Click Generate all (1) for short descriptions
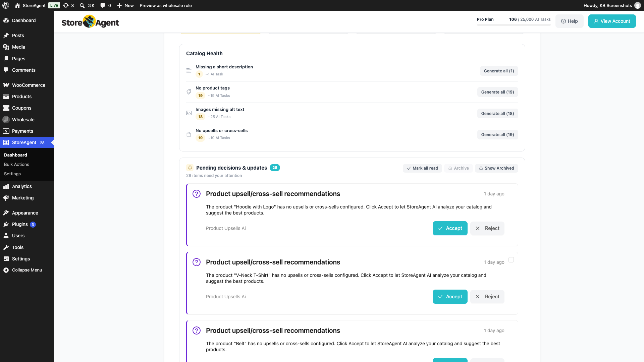This screenshot has width=644, height=362. [x=499, y=71]
